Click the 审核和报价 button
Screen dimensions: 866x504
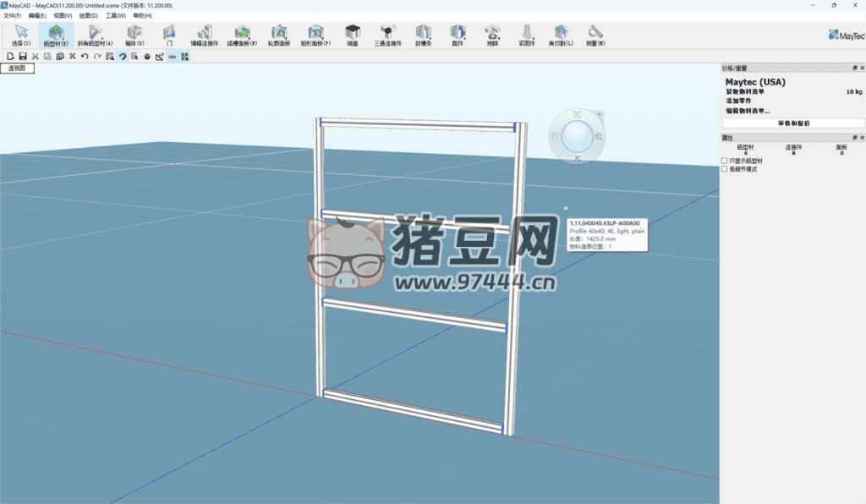(793, 123)
